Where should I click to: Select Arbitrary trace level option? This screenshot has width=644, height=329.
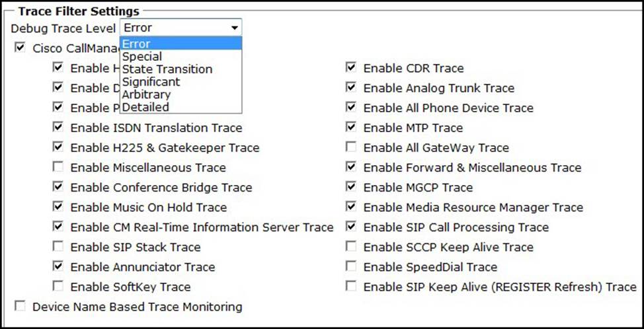pyautogui.click(x=146, y=94)
